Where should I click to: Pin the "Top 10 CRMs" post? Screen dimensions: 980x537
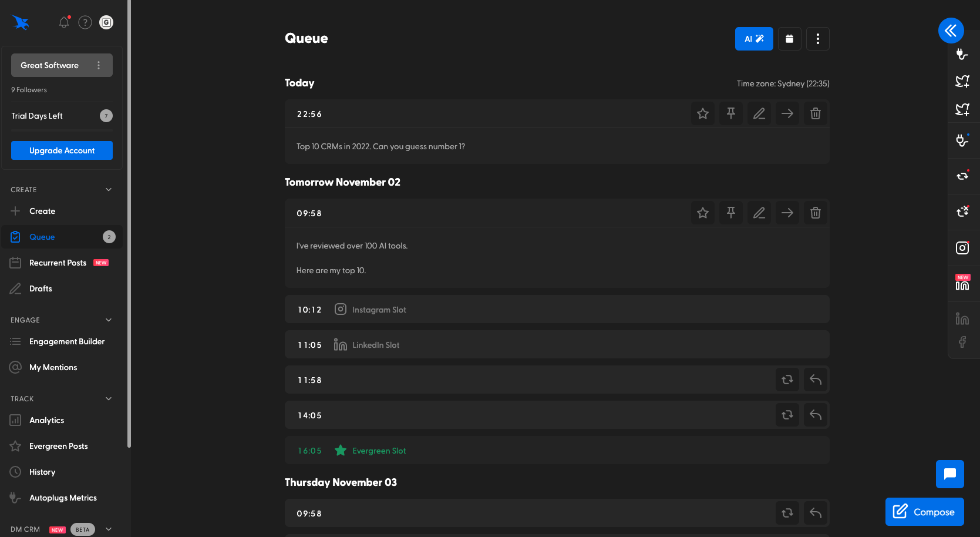730,113
